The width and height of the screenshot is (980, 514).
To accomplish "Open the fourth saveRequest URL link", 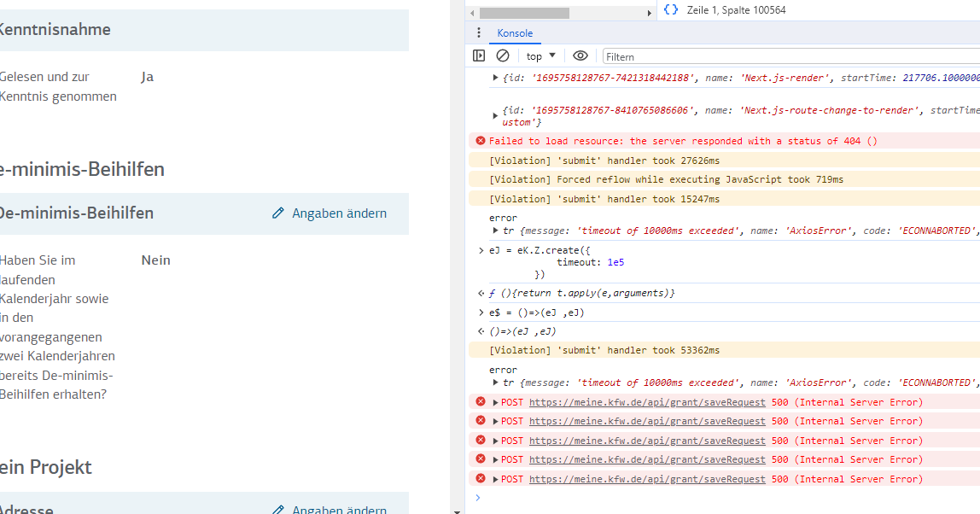I will tap(647, 459).
